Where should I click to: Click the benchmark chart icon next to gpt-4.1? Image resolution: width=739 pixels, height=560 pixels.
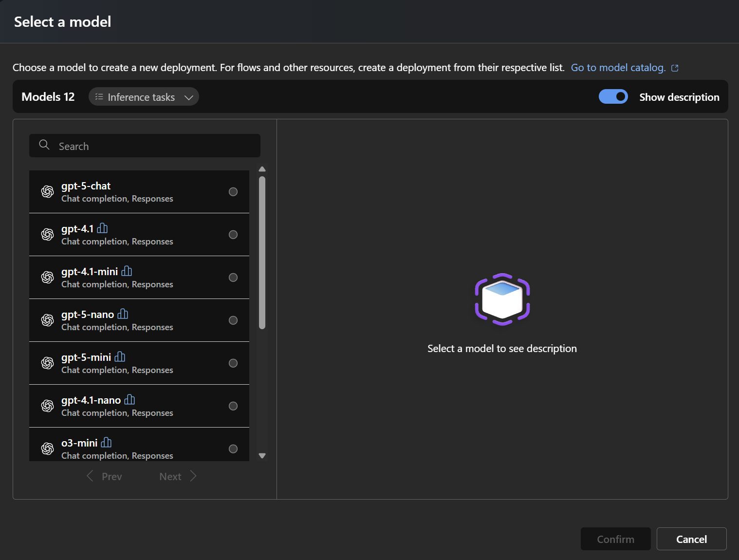pyautogui.click(x=102, y=228)
